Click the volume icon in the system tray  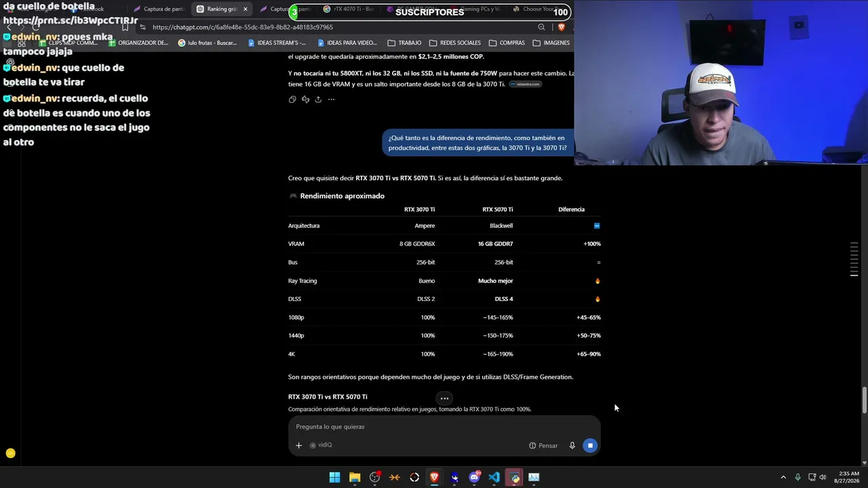click(x=823, y=477)
